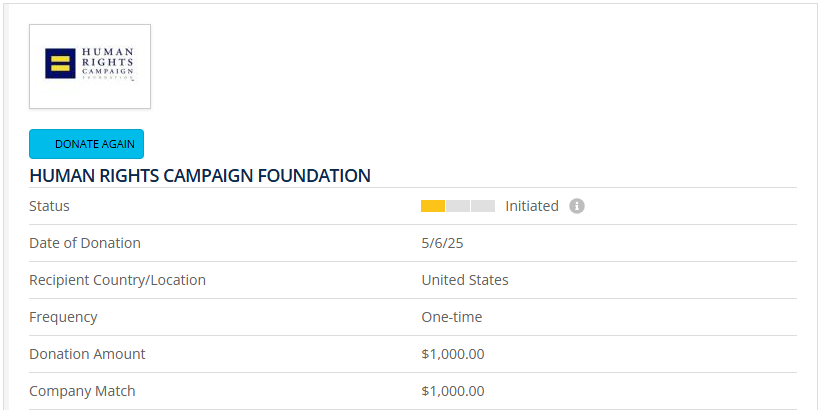This screenshot has height=410, width=823.
Task: Click the Company Match label
Action: (x=82, y=391)
